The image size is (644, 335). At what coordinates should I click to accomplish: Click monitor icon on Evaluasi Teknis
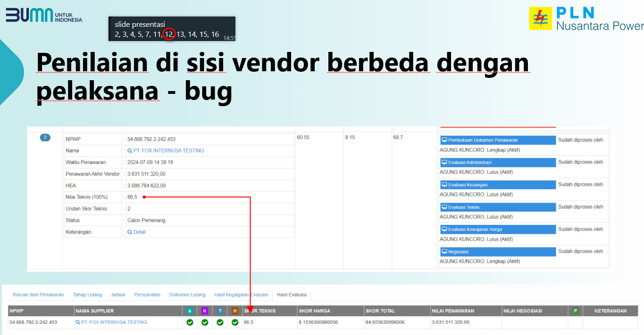(444, 207)
